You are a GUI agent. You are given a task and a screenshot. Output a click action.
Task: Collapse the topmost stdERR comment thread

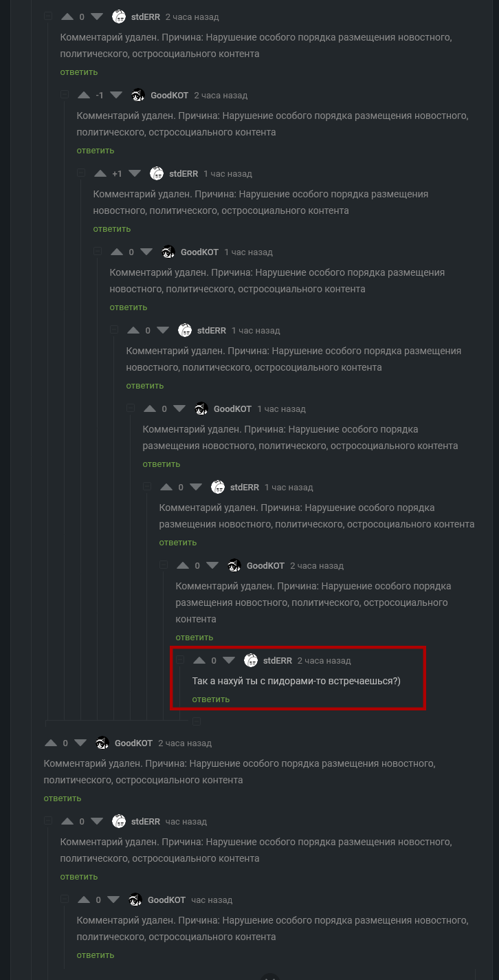pyautogui.click(x=47, y=17)
